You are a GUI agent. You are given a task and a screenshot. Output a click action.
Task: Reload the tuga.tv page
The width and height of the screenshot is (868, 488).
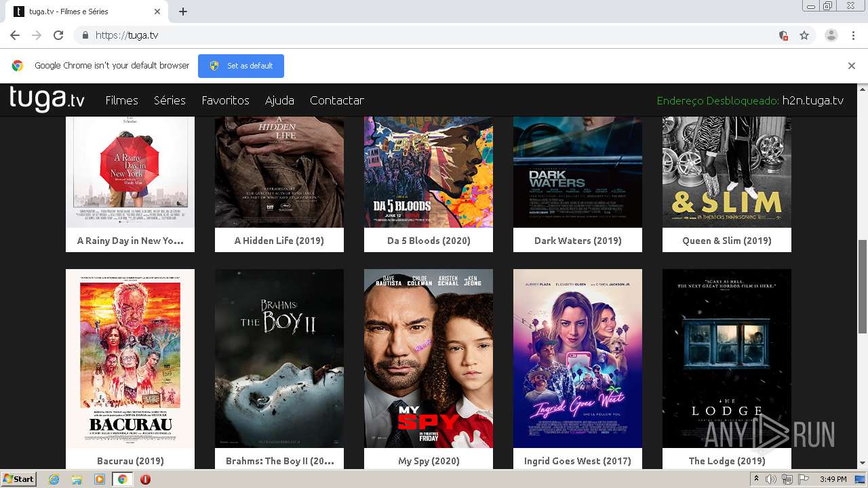pyautogui.click(x=58, y=35)
